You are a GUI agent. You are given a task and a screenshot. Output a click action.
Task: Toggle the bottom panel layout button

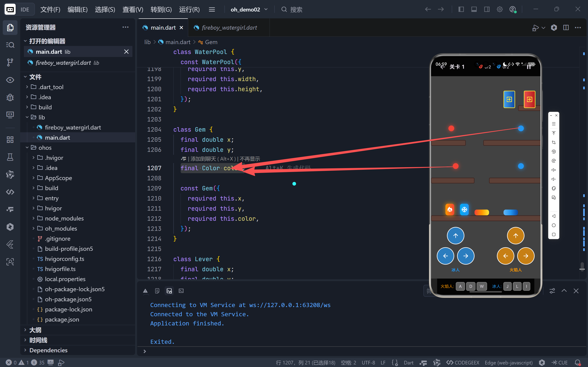pos(474,9)
